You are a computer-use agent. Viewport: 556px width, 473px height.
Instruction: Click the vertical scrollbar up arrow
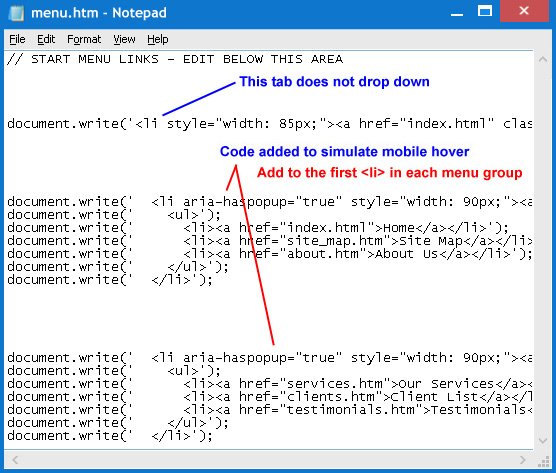pyautogui.click(x=543, y=59)
